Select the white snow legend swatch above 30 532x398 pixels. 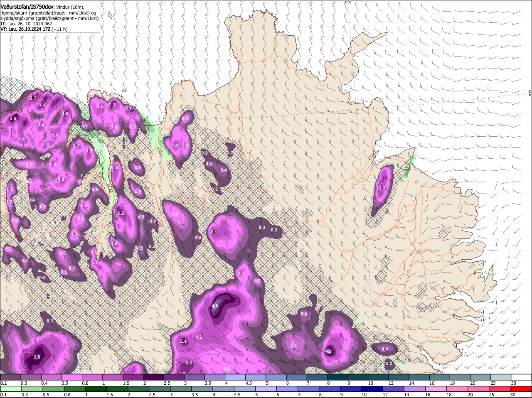(521, 377)
